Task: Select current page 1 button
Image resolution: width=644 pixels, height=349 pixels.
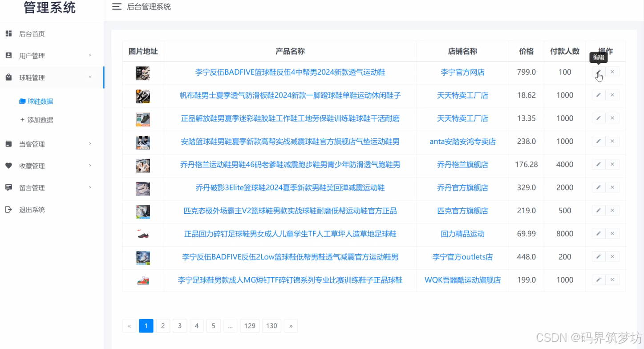Action: tap(146, 326)
